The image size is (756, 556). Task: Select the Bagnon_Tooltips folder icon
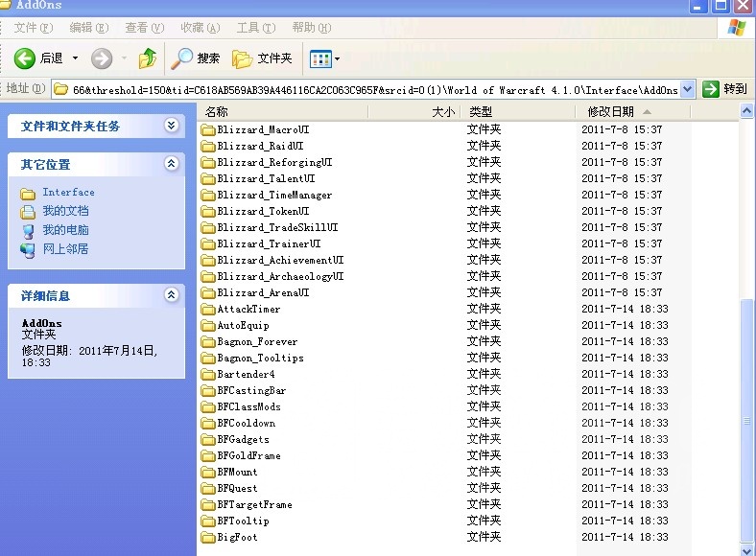[208, 359]
